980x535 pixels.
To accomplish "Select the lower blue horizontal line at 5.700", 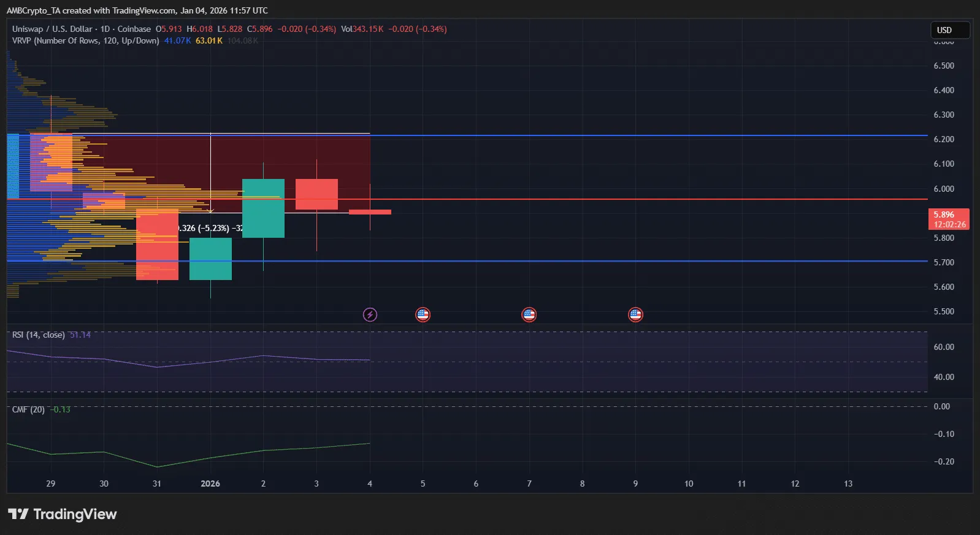I will 613,261.
